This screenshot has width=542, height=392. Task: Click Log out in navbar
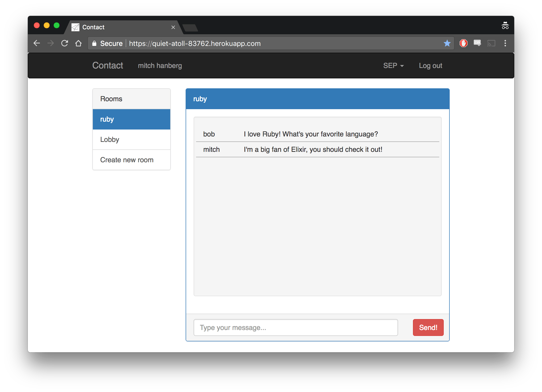(430, 65)
